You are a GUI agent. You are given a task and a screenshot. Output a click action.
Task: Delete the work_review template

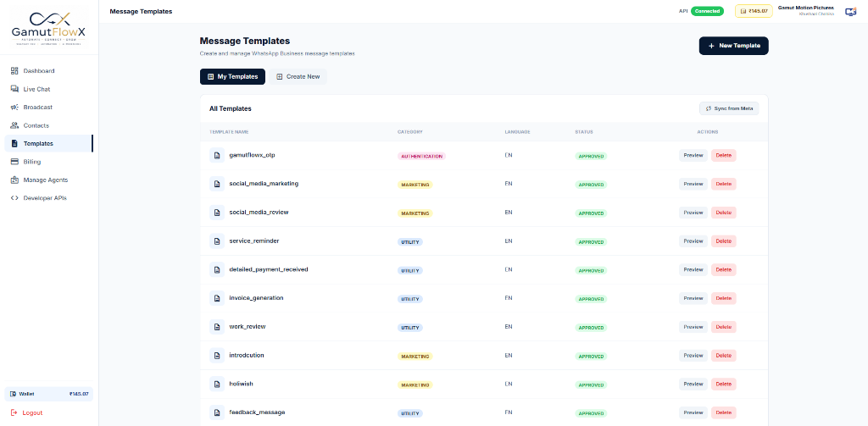(x=724, y=327)
